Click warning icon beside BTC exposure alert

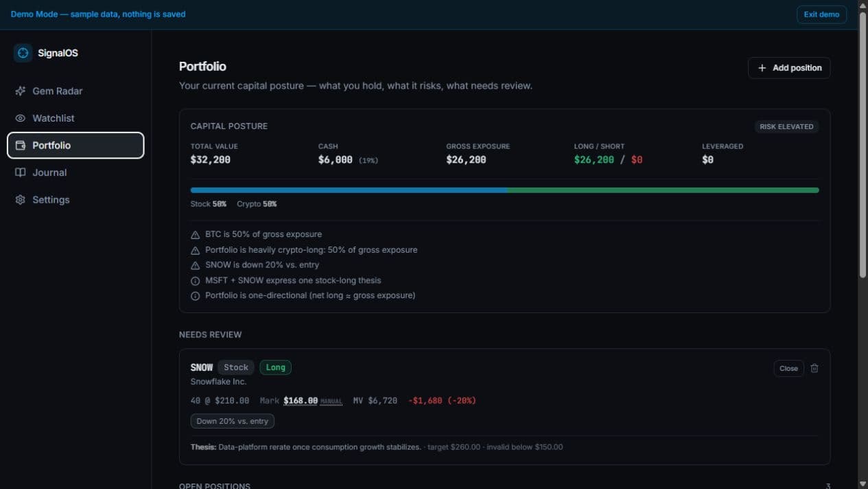point(195,235)
